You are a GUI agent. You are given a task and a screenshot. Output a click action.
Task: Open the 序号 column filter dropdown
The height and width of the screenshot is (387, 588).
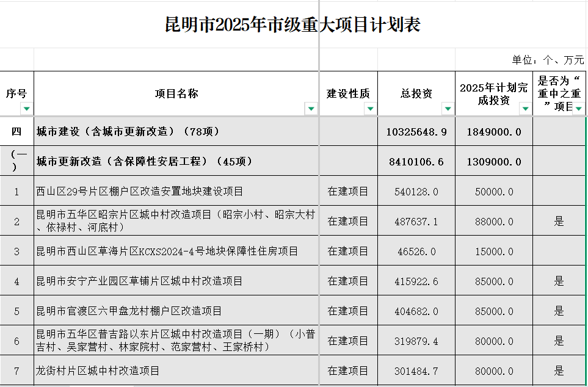point(26,109)
